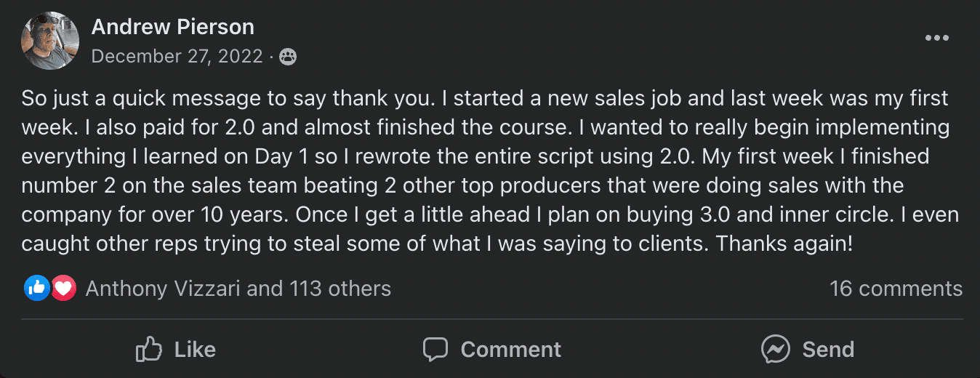Click the closing "Thanks again!" text

point(784,244)
